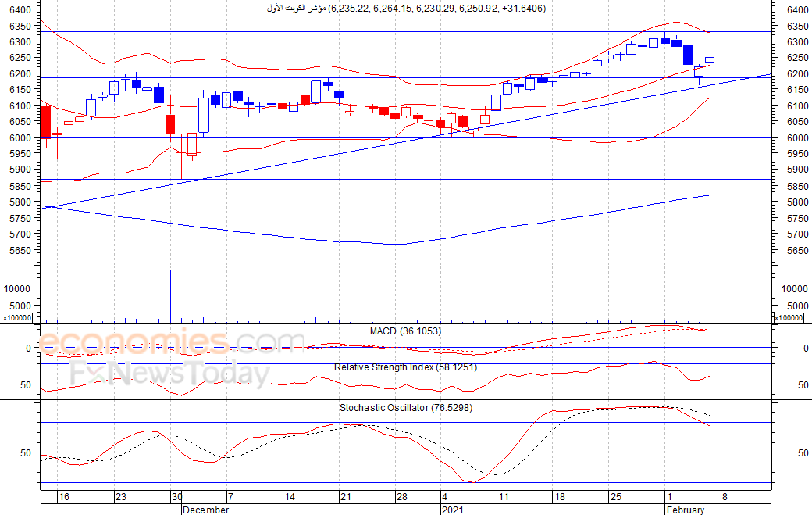The height and width of the screenshot is (515, 812).
Task: Click MACD zero label on the left axis
Action: pyautogui.click(x=28, y=349)
